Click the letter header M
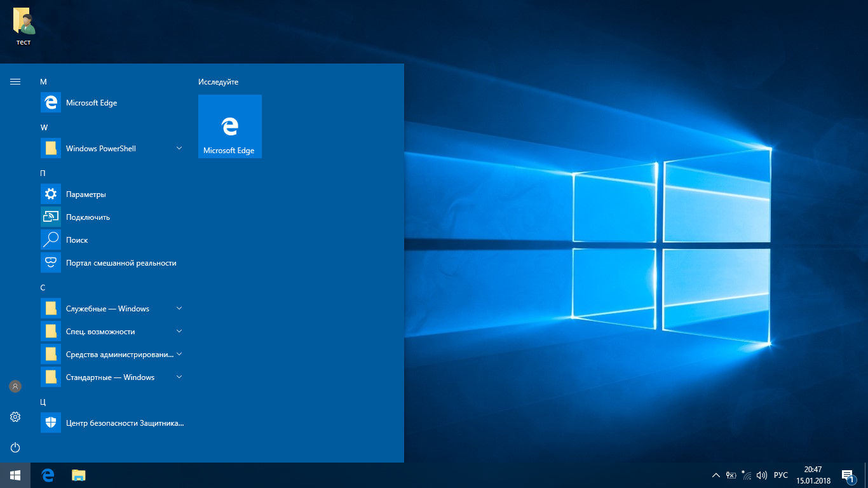This screenshot has width=868, height=488. tap(44, 82)
